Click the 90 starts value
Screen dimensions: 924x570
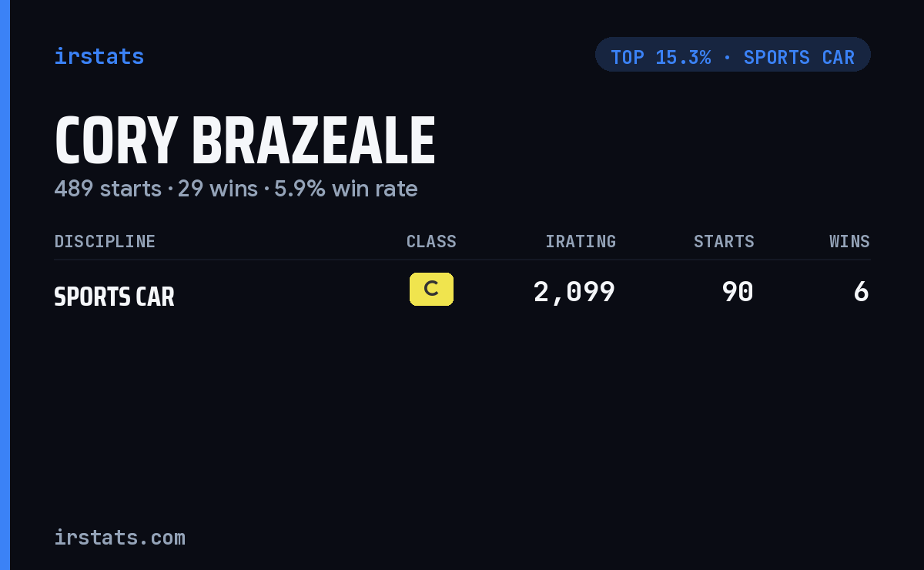pos(738,292)
